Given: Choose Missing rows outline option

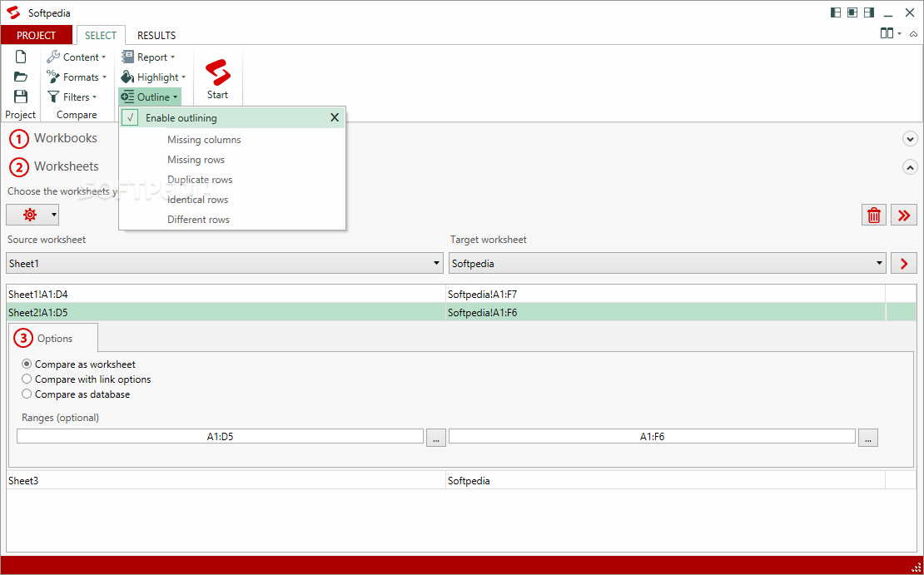Looking at the screenshot, I should [196, 160].
